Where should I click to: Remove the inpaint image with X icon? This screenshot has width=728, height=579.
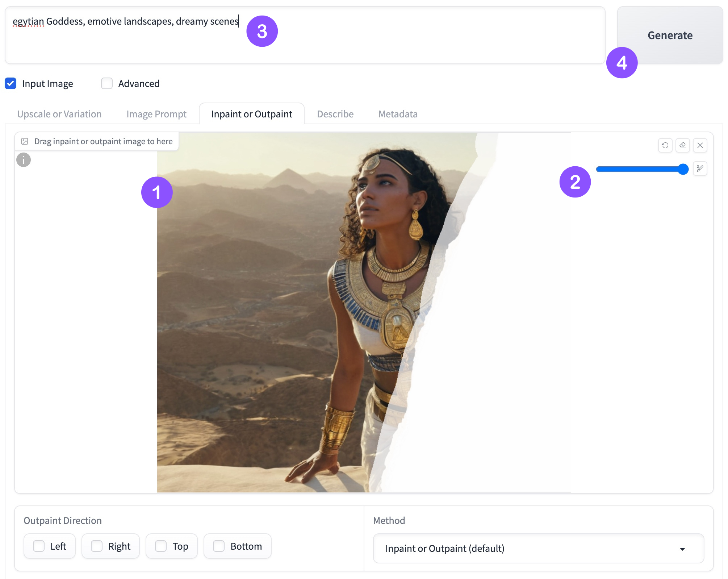pos(700,145)
